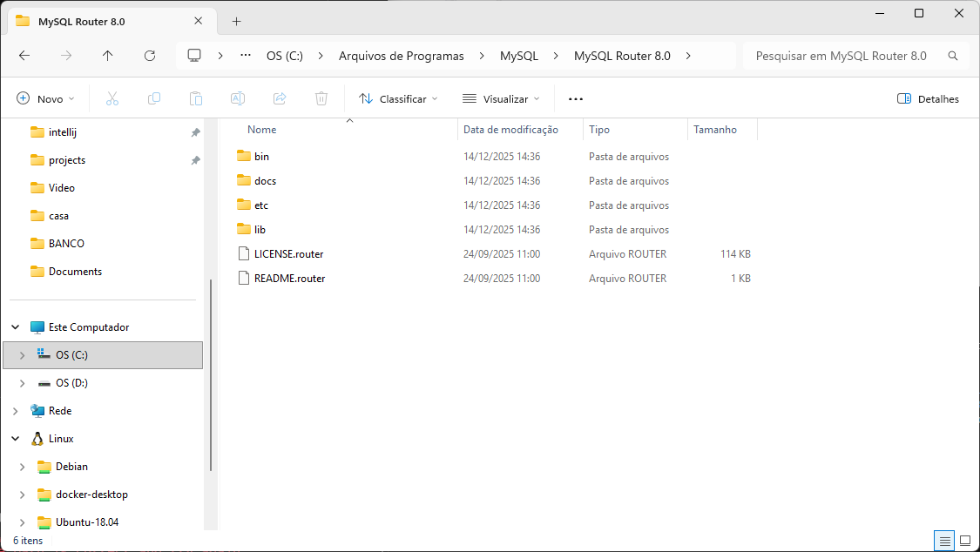This screenshot has width=980, height=552.
Task: Select Linux in navigation pane
Action: (61, 438)
